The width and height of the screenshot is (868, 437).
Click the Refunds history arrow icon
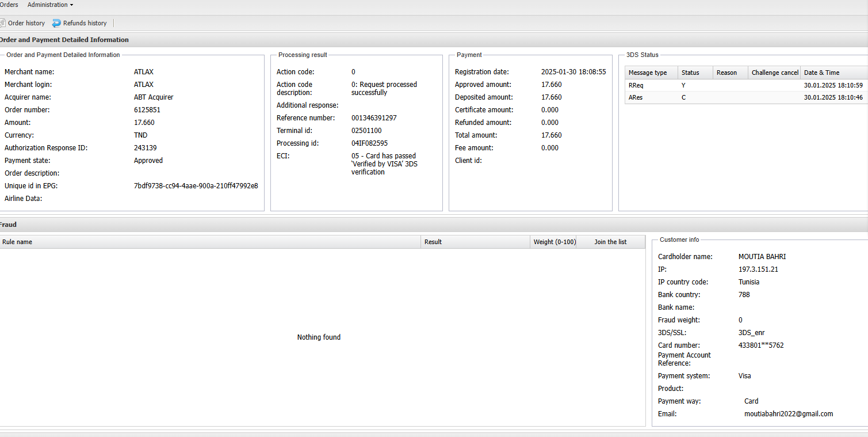(56, 23)
